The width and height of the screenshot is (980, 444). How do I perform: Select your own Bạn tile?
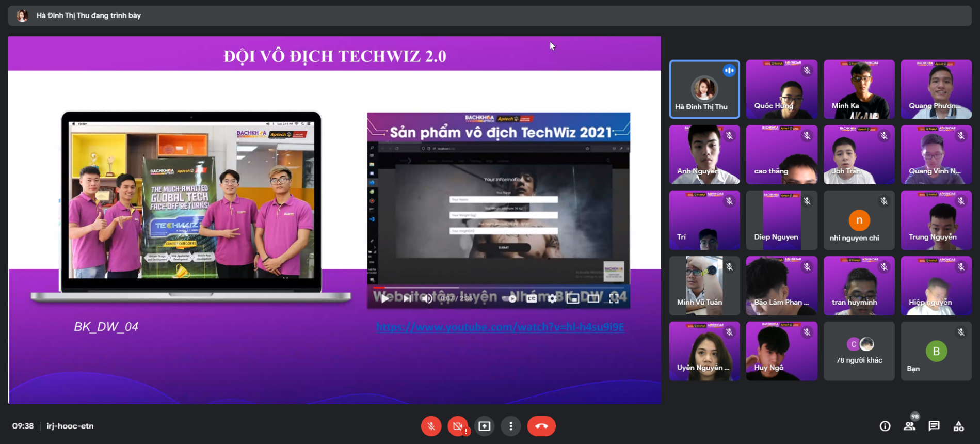(936, 352)
